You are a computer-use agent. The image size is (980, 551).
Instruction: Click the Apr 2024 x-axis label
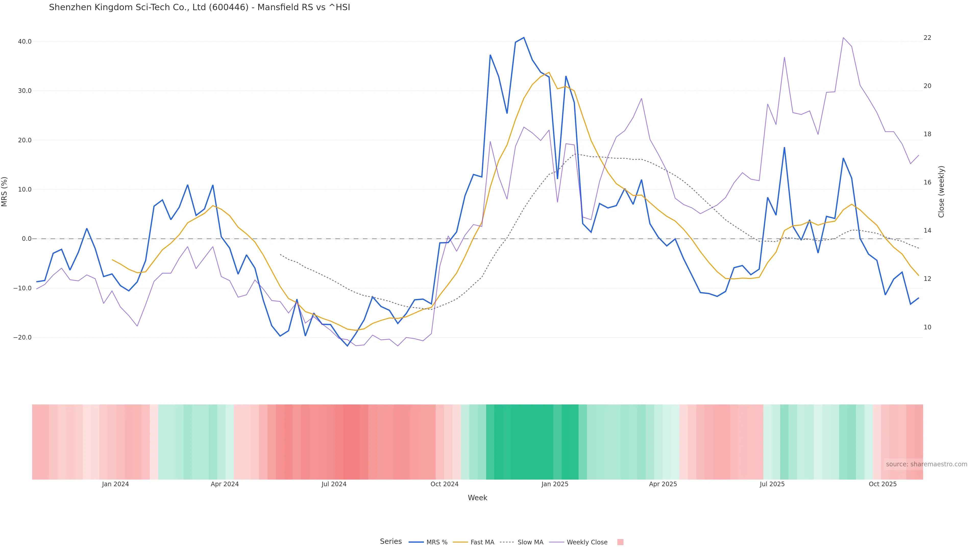(x=225, y=484)
